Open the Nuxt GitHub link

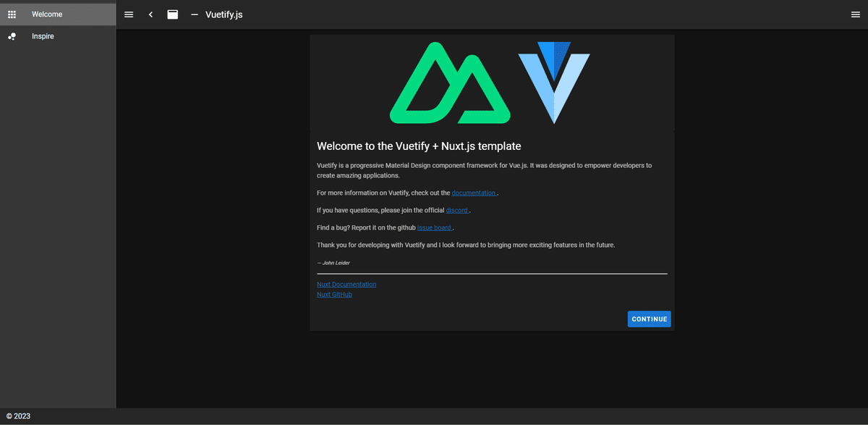click(x=334, y=295)
